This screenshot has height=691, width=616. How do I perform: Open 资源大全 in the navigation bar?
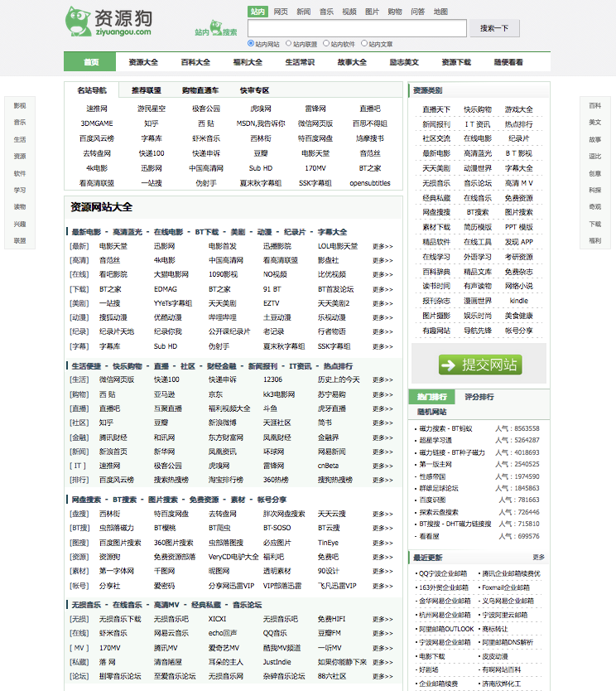pos(143,62)
